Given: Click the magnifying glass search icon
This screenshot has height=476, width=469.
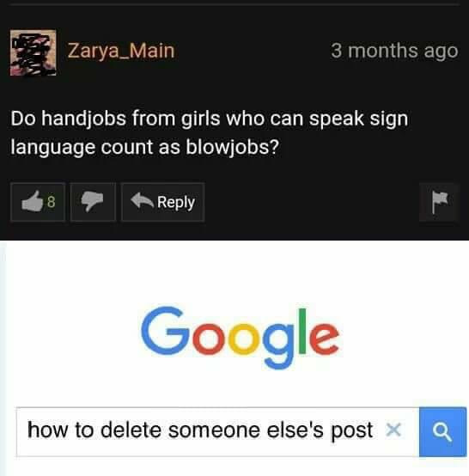Looking at the screenshot, I should point(442,432).
